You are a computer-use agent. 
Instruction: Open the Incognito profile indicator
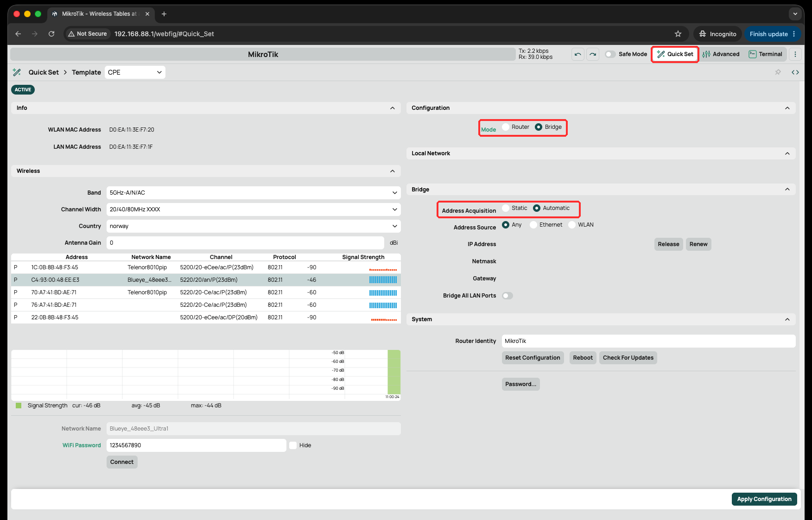pyautogui.click(x=718, y=34)
